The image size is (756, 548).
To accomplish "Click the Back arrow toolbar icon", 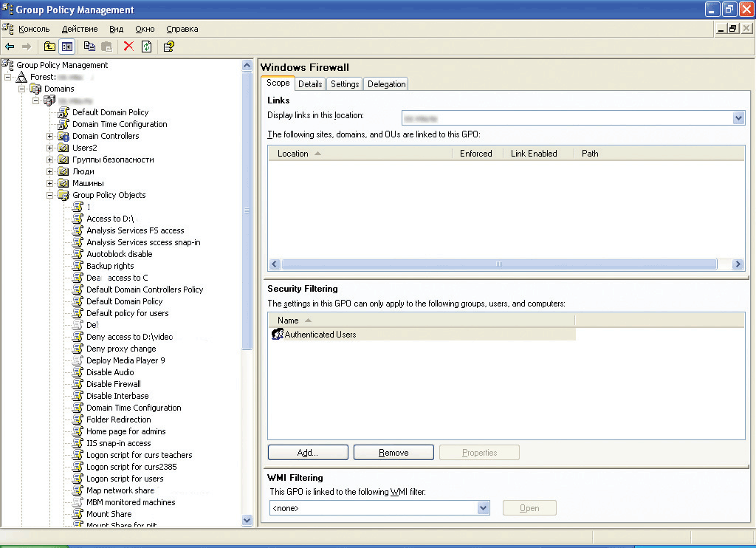I will (x=10, y=47).
